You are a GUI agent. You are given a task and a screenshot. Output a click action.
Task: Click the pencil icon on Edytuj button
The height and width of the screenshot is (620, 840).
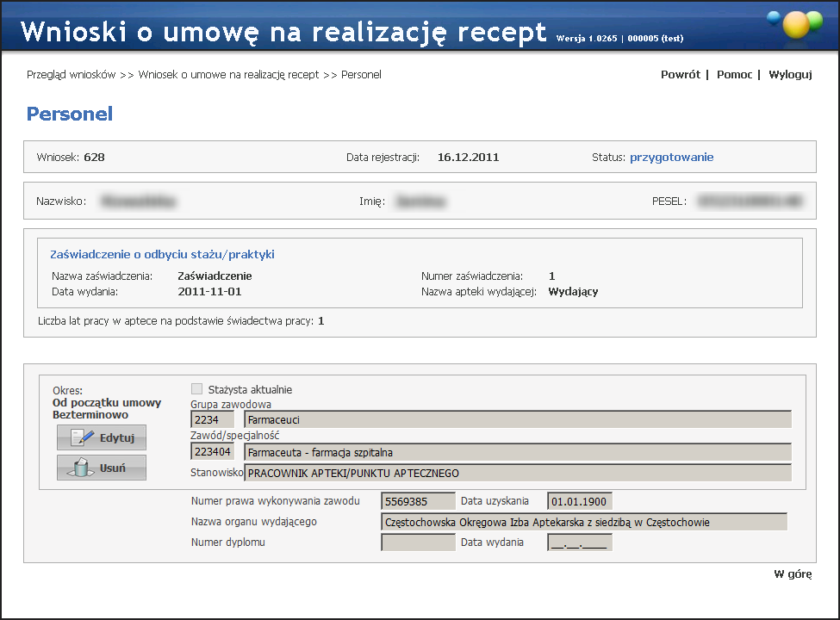point(82,437)
